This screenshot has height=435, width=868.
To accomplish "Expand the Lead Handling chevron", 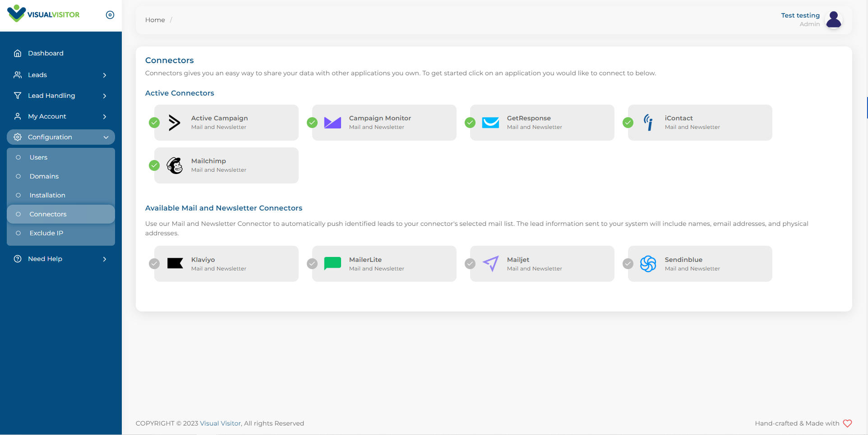I will pos(105,96).
